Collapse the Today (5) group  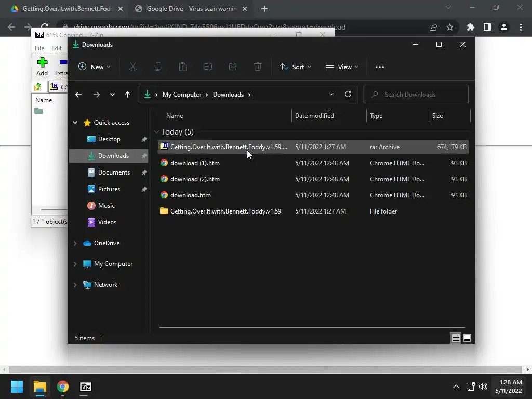[x=156, y=132]
